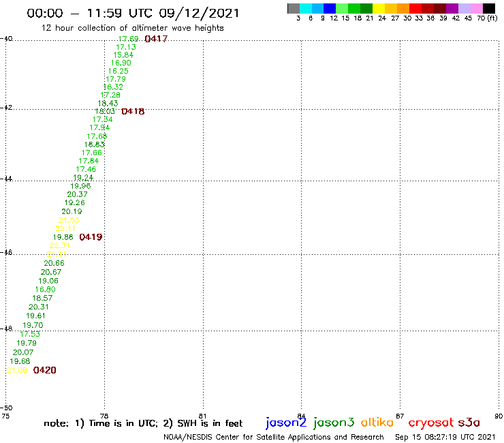The width and height of the screenshot is (504, 443).
Task: Select the wave height value 20.31
Action: [x=39, y=307]
